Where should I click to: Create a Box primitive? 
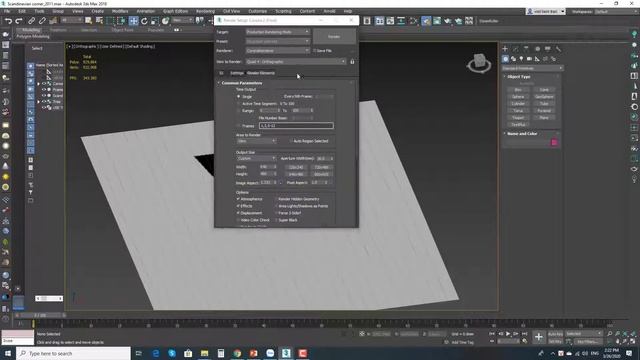pos(518,90)
